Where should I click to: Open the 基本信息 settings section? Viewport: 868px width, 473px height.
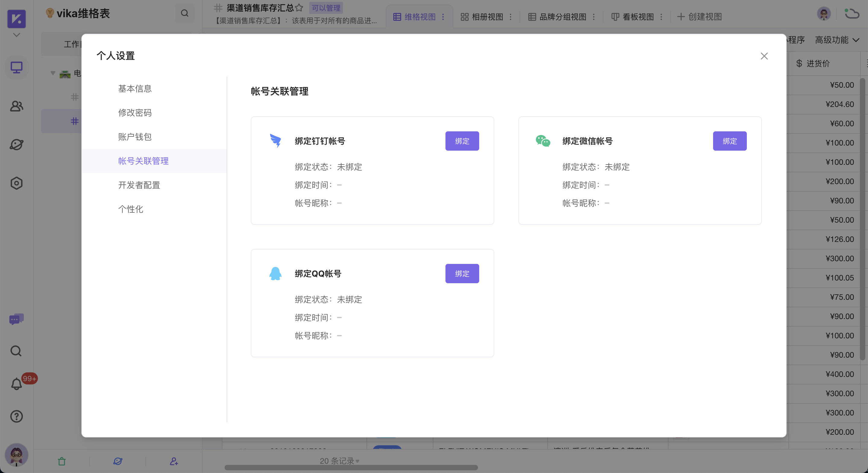coord(135,88)
